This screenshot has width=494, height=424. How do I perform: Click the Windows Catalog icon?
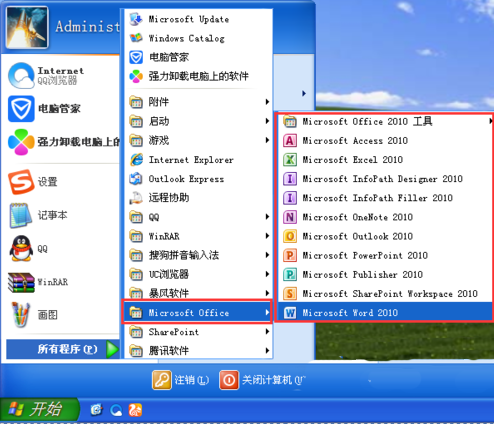[136, 38]
